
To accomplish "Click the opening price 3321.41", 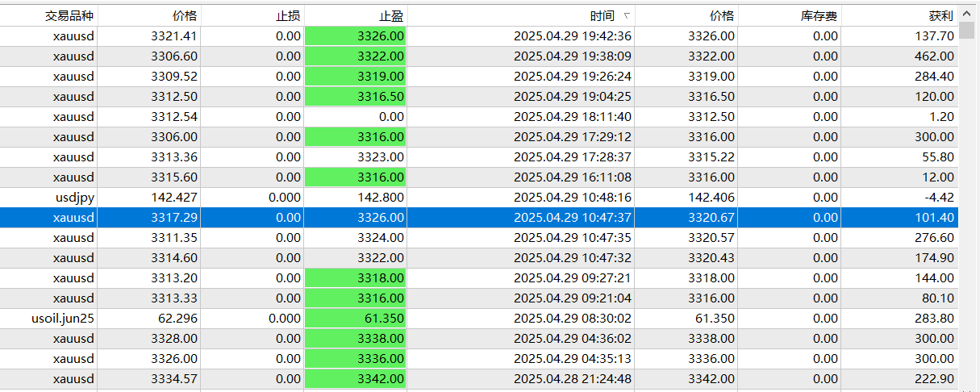I will 174,35.
